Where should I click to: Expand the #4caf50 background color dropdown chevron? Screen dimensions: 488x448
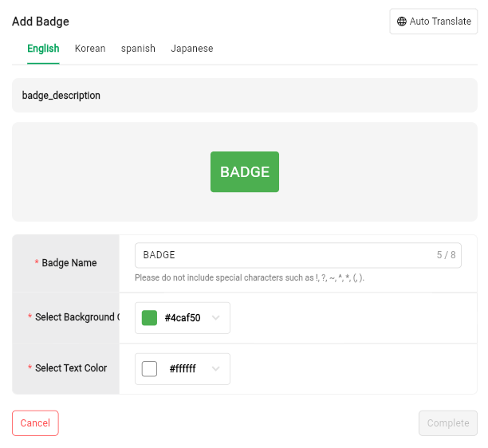(x=215, y=318)
